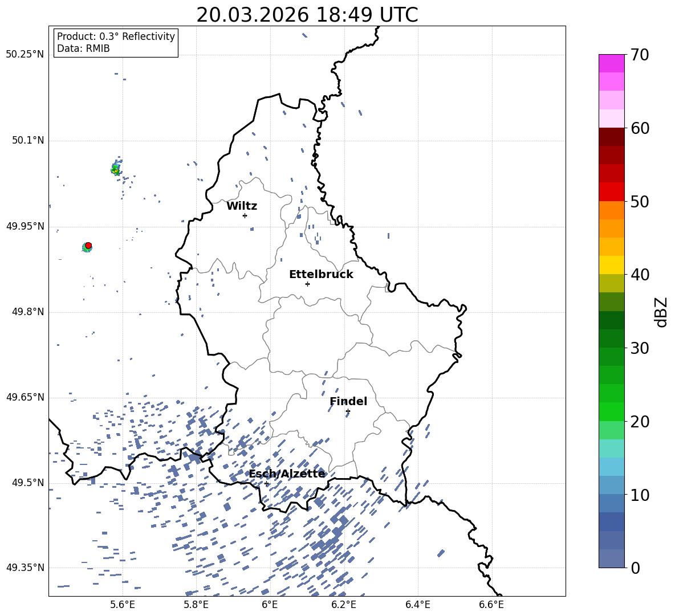Click the colorbar value 10
This screenshot has height=616, width=675.
click(640, 495)
